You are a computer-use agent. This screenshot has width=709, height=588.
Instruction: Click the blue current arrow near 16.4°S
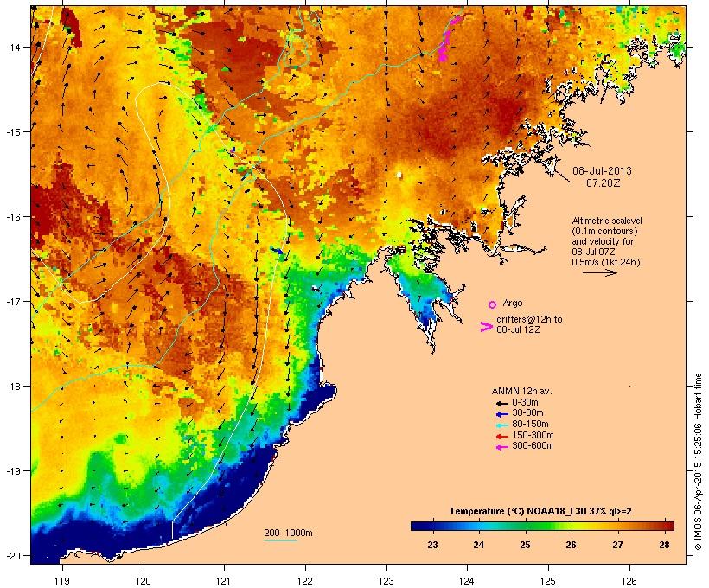coord(277,250)
